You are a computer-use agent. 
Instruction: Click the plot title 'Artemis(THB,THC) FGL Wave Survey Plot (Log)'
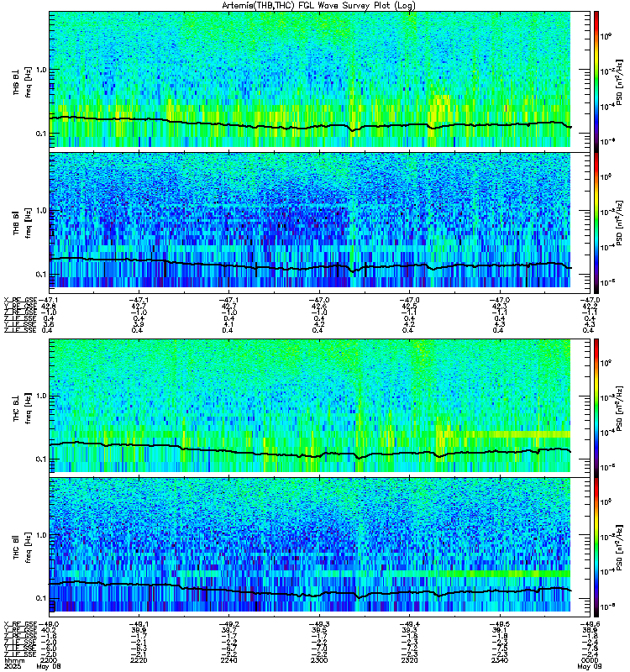(318, 6)
